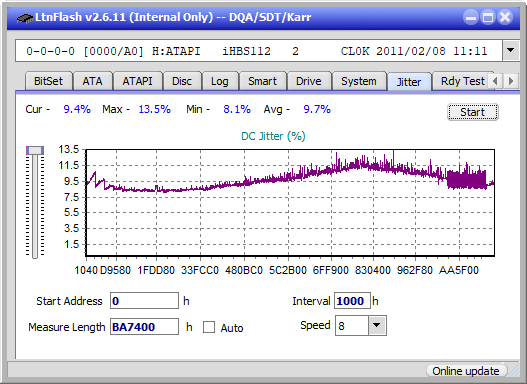Expand the Speed dropdown arrow
This screenshot has width=527, height=384.
click(377, 325)
